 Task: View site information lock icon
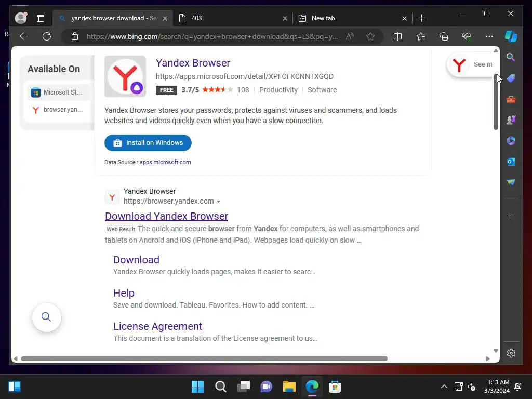tap(75, 36)
